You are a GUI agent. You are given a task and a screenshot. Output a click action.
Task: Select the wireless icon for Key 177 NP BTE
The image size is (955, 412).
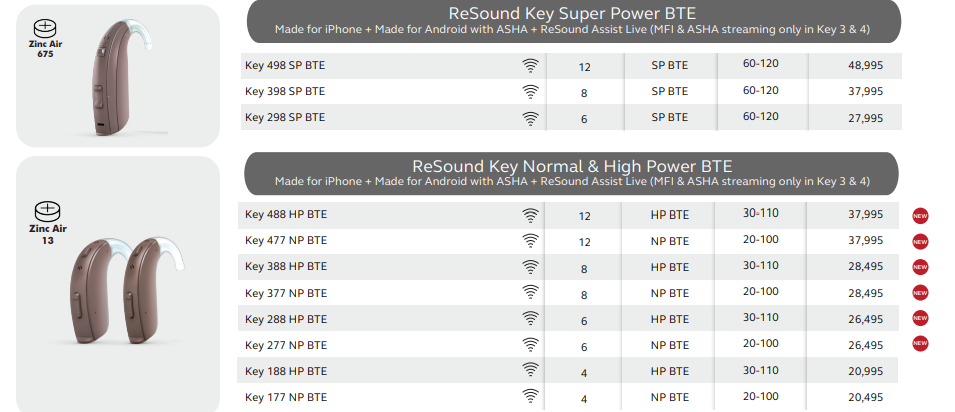click(530, 397)
